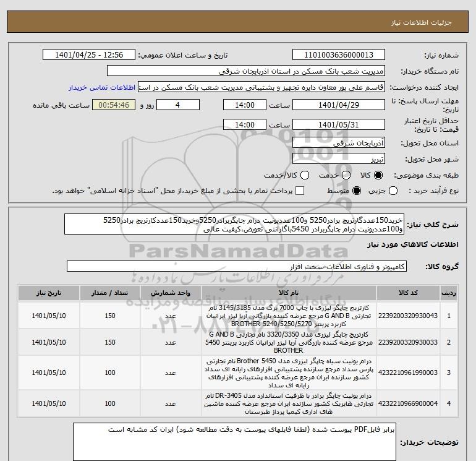This screenshot has height=461, width=476.
Task: Click item code 2239200320930043
Action: pos(408,316)
